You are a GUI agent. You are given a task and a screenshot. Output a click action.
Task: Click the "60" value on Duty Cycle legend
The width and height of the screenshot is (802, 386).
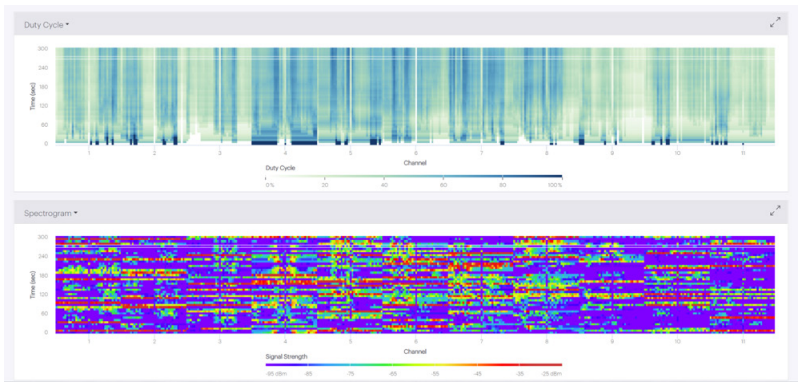pyautogui.click(x=443, y=185)
